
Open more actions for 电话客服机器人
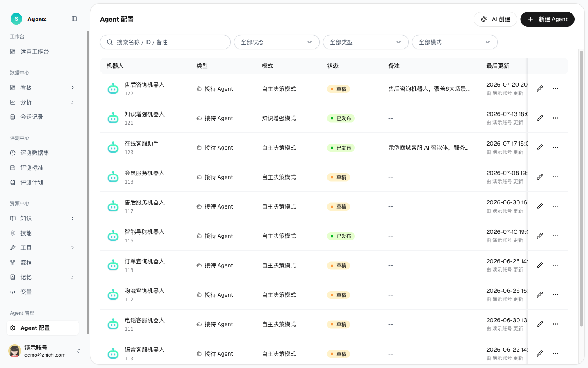coord(555,324)
